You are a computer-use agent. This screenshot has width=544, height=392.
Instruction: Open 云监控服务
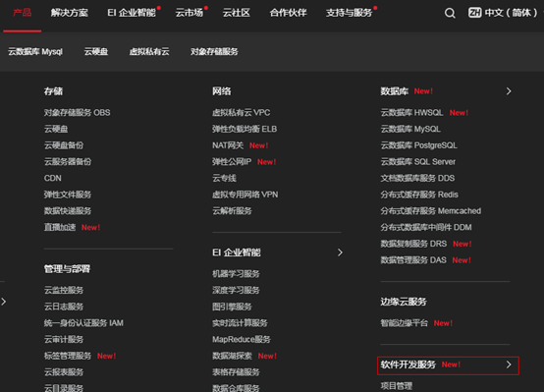click(x=64, y=290)
